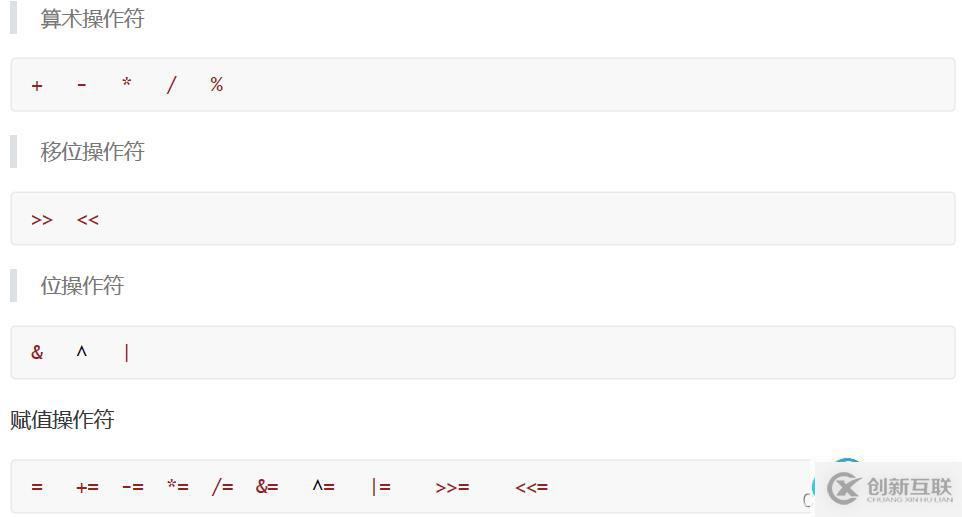Select the >> right shift operator
The image size is (962, 517).
pos(41,220)
